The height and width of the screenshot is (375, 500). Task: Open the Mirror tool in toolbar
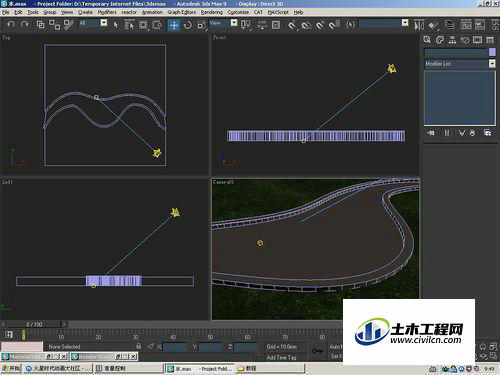[x=419, y=25]
